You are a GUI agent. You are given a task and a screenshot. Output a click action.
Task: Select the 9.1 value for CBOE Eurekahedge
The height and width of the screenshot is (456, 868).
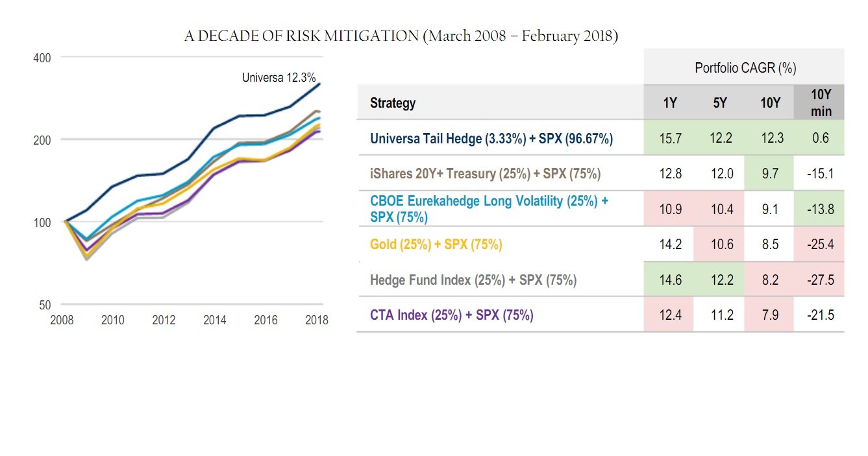tap(769, 209)
